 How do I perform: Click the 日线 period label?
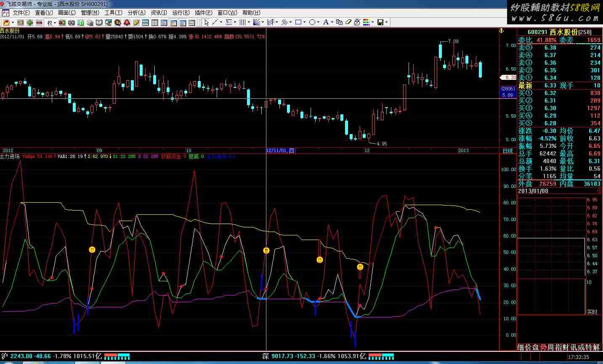point(508,151)
